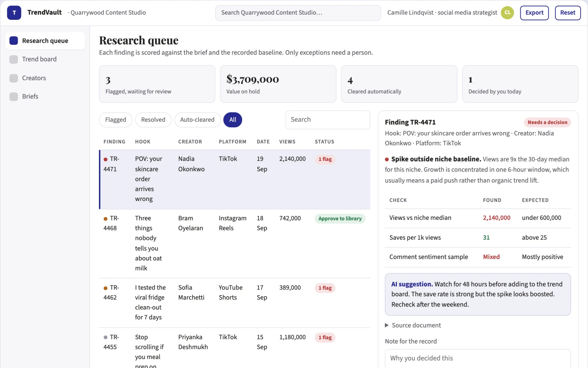588x368 pixels.
Task: Click the Needs a decision badge
Action: [547, 123]
